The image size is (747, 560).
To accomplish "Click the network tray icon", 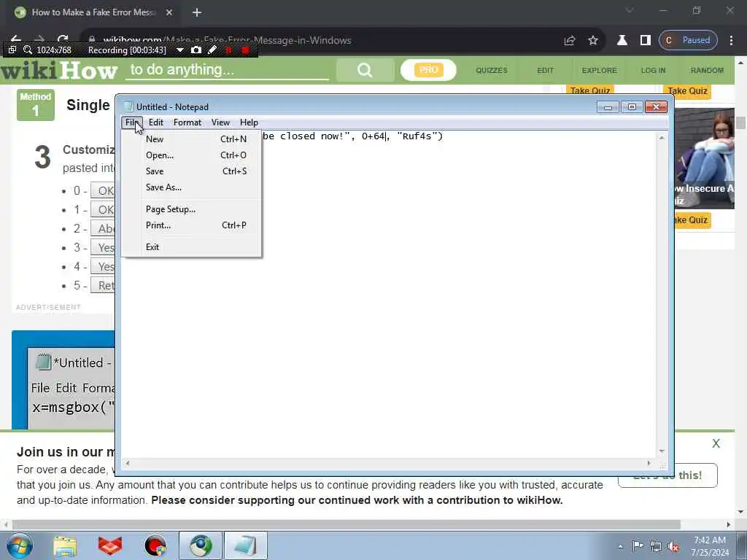I will pyautogui.click(x=656, y=546).
